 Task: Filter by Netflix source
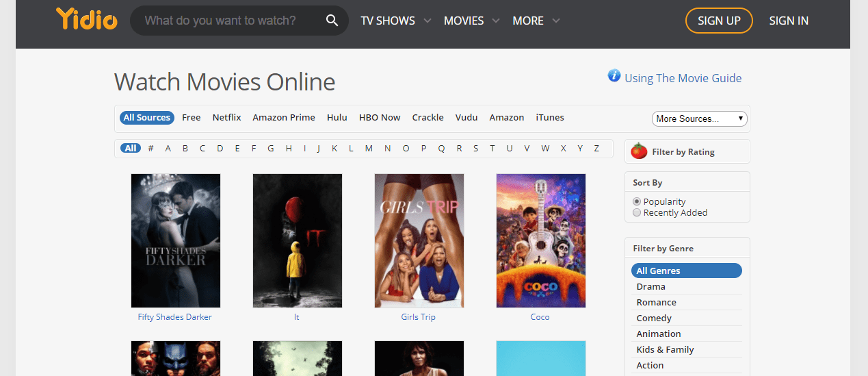point(227,118)
